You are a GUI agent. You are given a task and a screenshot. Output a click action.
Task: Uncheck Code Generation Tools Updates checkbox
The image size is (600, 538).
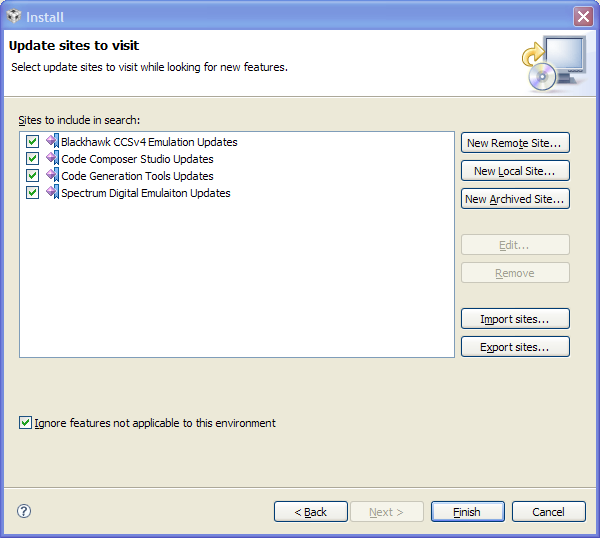tap(33, 176)
